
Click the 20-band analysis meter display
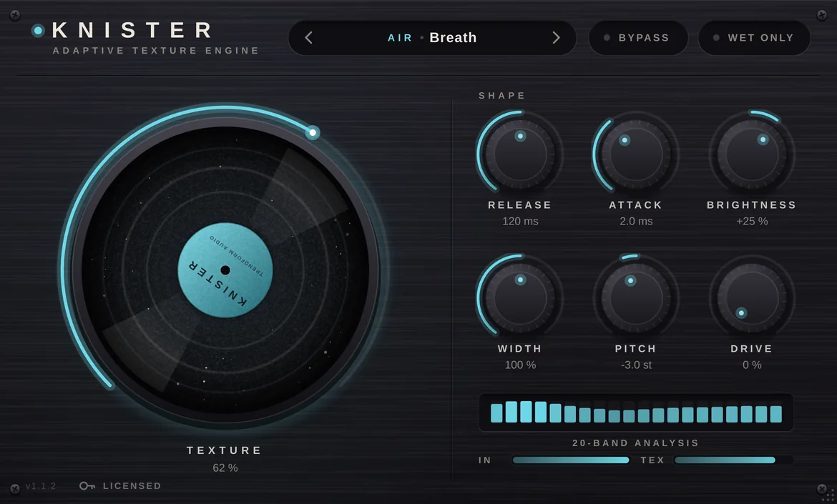point(636,412)
